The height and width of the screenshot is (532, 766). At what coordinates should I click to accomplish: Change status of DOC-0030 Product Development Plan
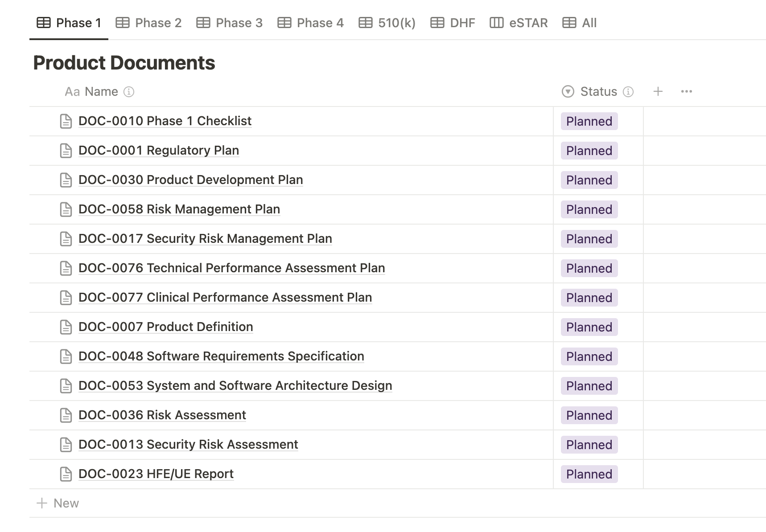point(589,180)
